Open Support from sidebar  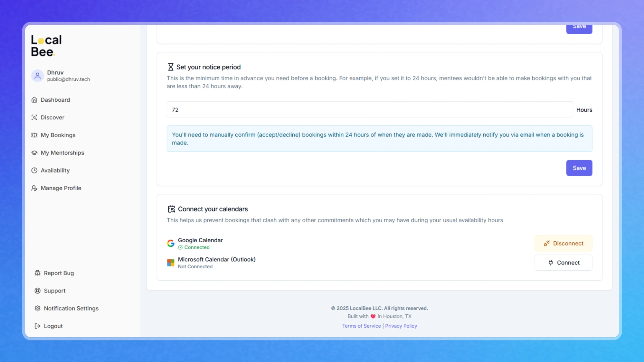pos(54,291)
